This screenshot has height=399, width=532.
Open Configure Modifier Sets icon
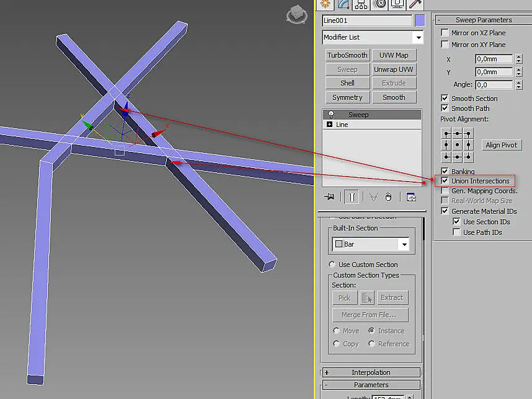pos(411,197)
